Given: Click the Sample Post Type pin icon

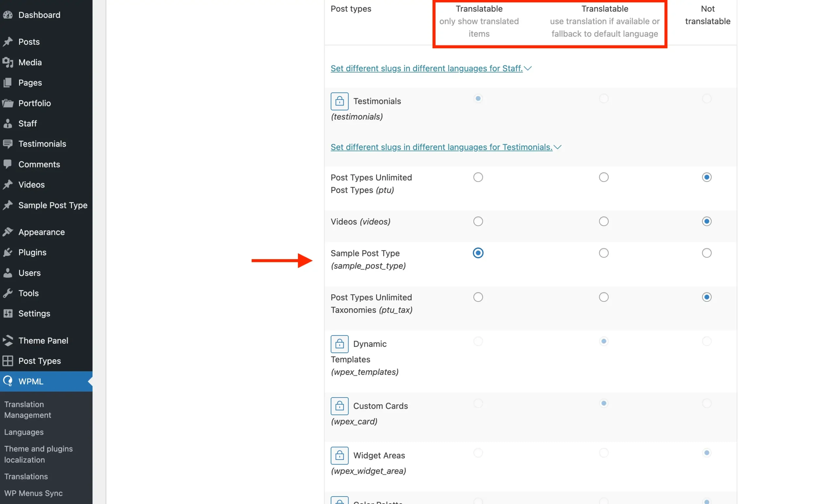Looking at the screenshot, I should point(8,205).
